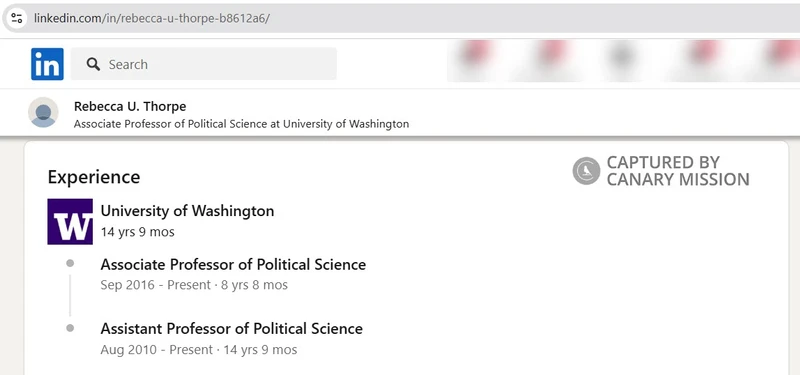
Task: Click the profile headline under the name
Action: click(x=241, y=124)
